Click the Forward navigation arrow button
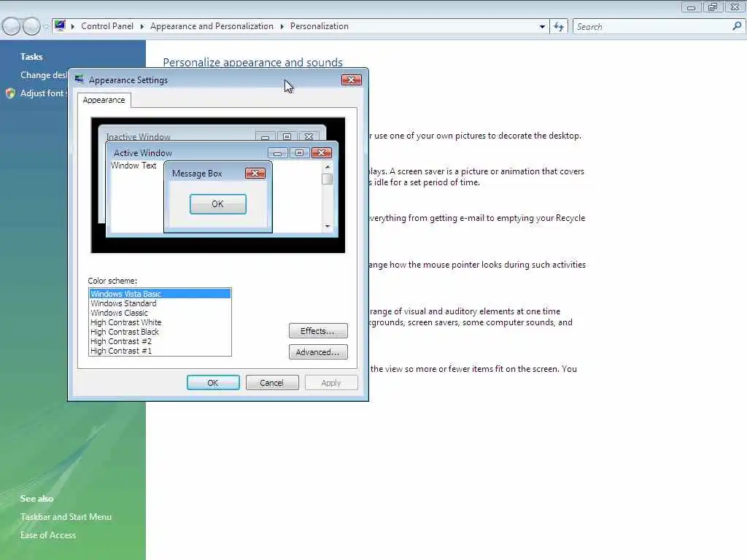Viewport: 747px width, 560px height. click(31, 26)
